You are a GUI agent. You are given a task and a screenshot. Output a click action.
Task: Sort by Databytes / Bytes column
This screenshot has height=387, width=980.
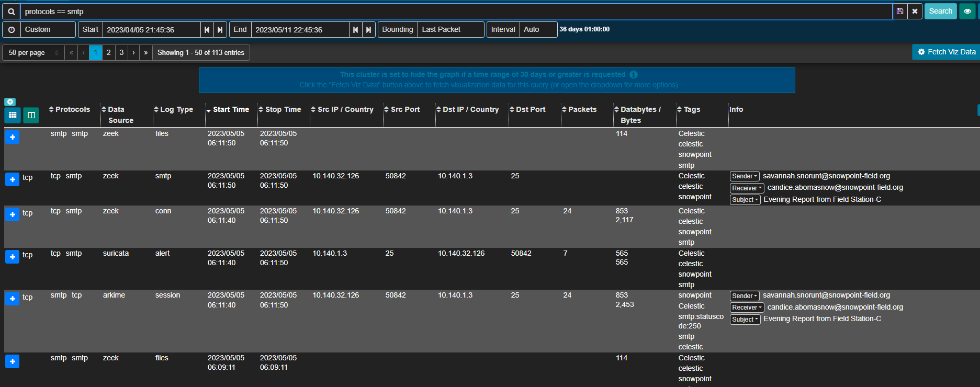click(x=637, y=115)
